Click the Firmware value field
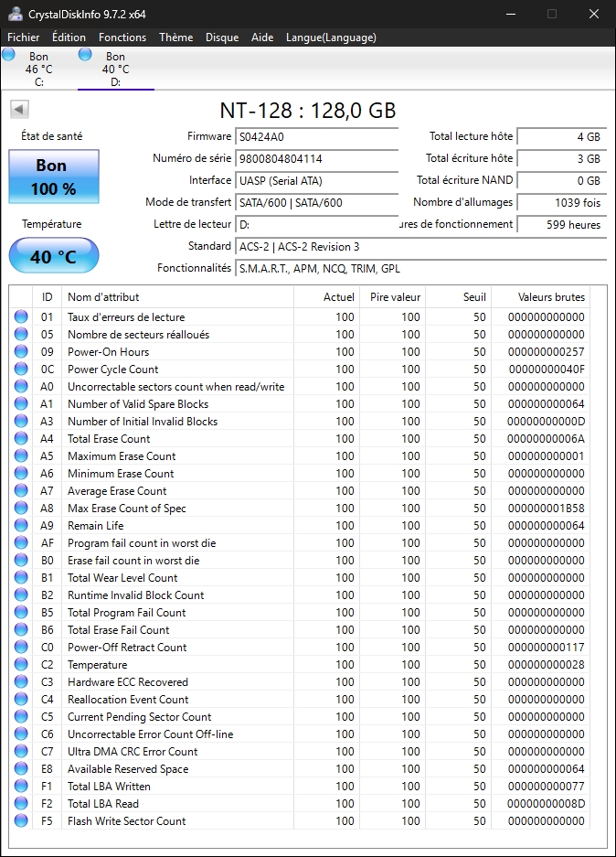 [316, 137]
